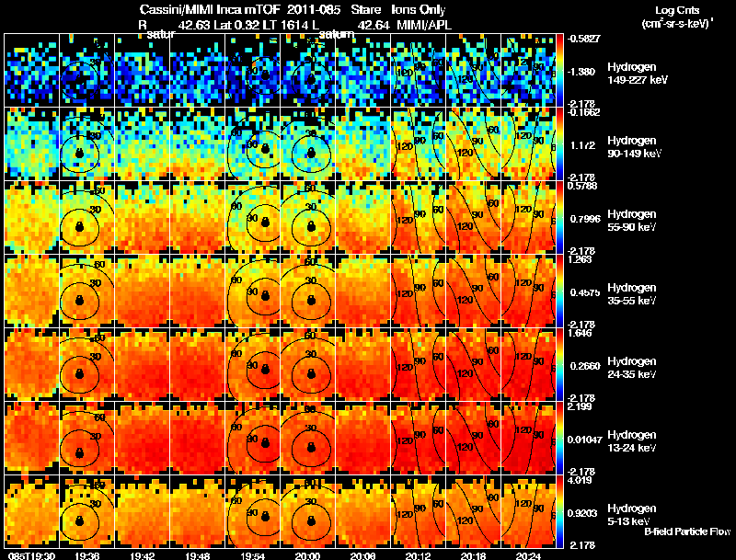Click the B-field Particle Flow caption
736x560 pixels.
tap(687, 531)
